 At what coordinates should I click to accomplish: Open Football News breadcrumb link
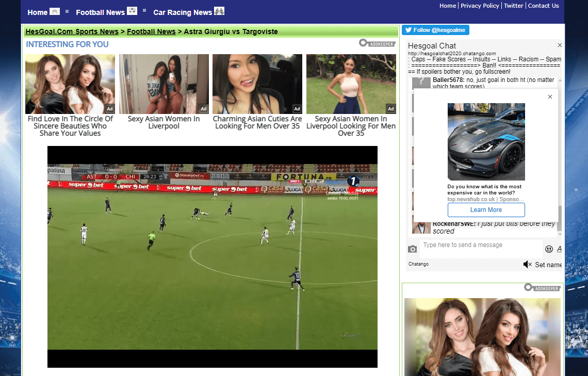click(151, 31)
